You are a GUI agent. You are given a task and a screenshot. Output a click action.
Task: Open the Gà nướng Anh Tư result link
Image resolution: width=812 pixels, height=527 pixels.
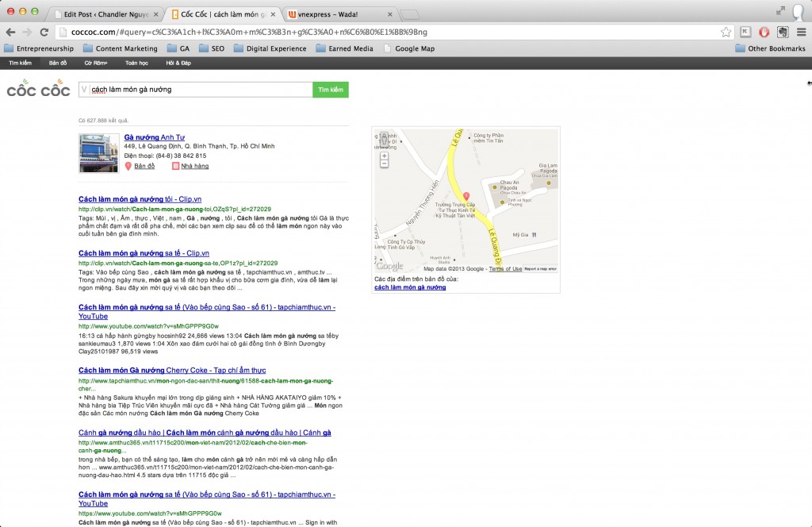(x=153, y=137)
